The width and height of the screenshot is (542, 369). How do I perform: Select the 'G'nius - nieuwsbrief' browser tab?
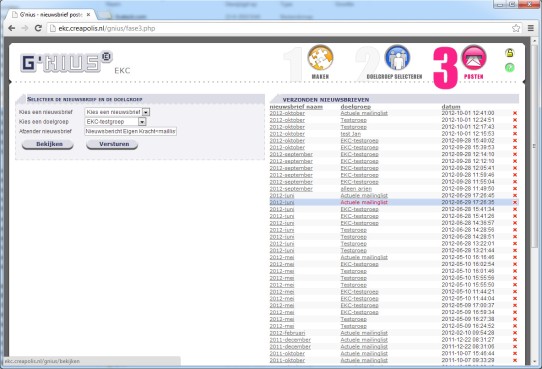coord(52,15)
